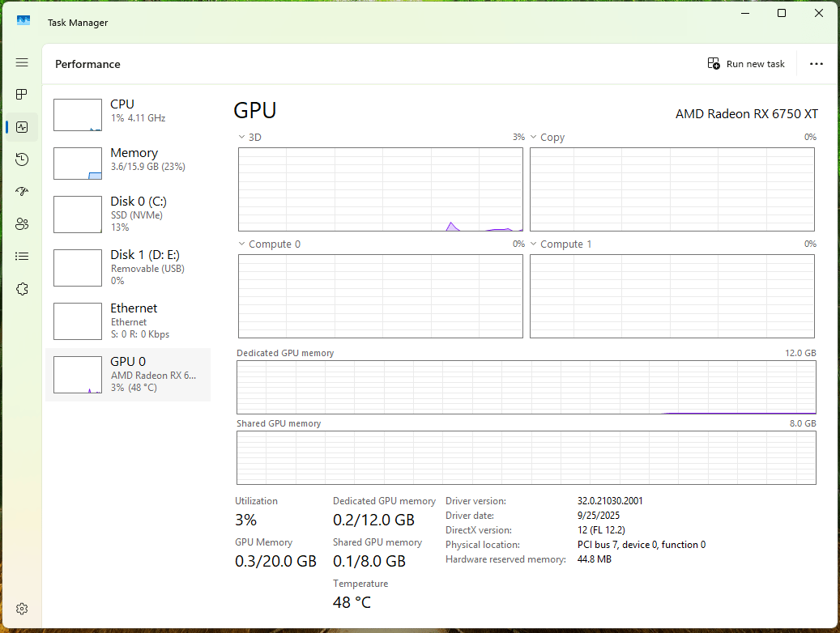The width and height of the screenshot is (840, 633).
Task: Click the Memory mini graph thumbnail
Action: 78,164
